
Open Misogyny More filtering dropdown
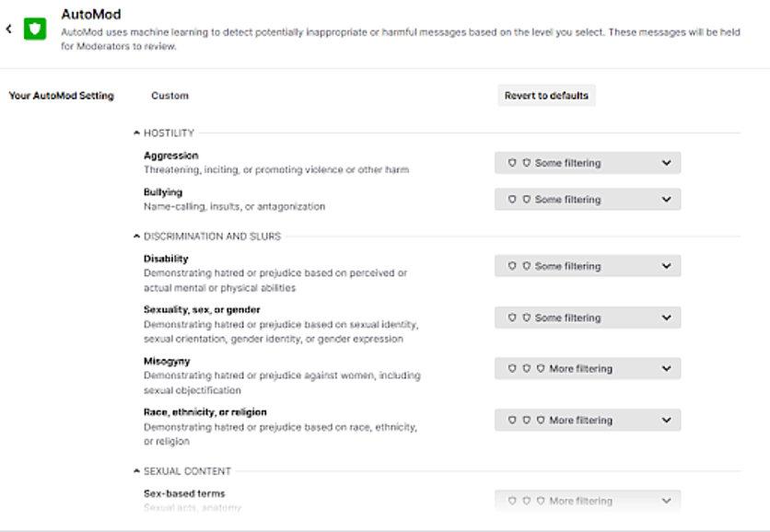(588, 369)
